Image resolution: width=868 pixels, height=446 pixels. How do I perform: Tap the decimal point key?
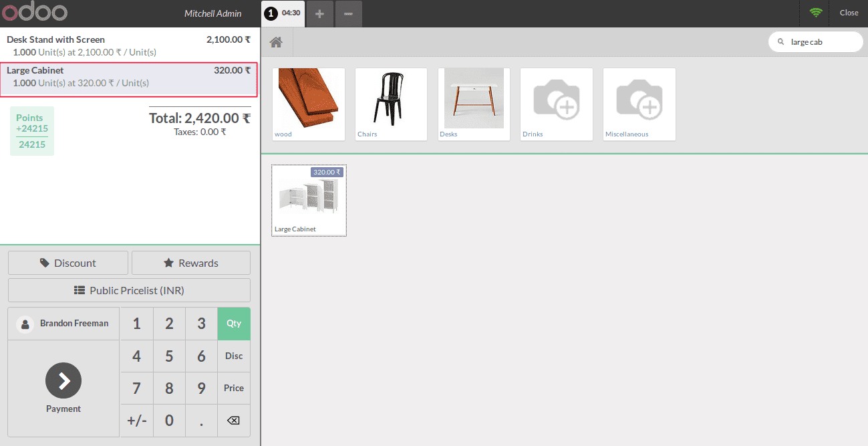point(201,421)
